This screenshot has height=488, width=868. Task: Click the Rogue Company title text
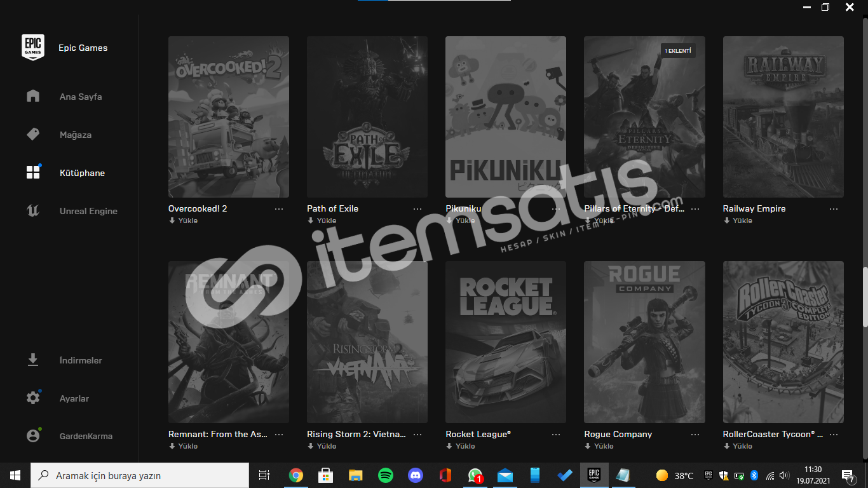(x=618, y=434)
